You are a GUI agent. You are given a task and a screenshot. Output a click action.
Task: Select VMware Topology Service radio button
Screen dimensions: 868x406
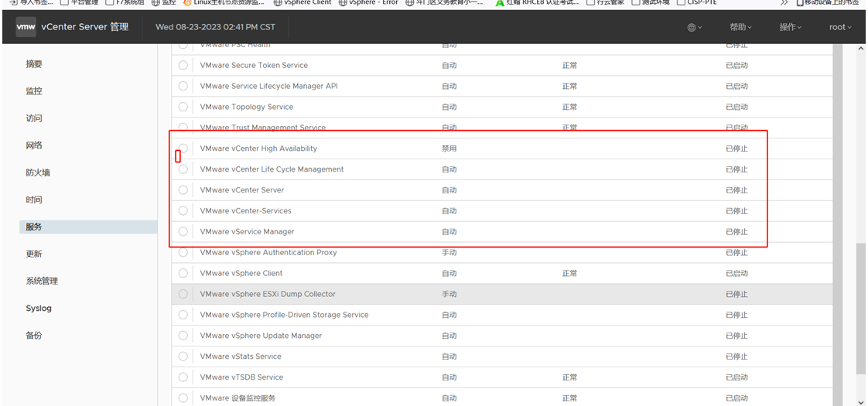point(183,107)
